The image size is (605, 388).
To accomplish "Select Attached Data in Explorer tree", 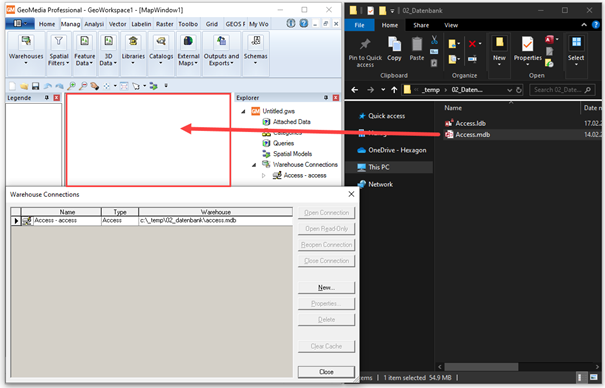I will [291, 122].
